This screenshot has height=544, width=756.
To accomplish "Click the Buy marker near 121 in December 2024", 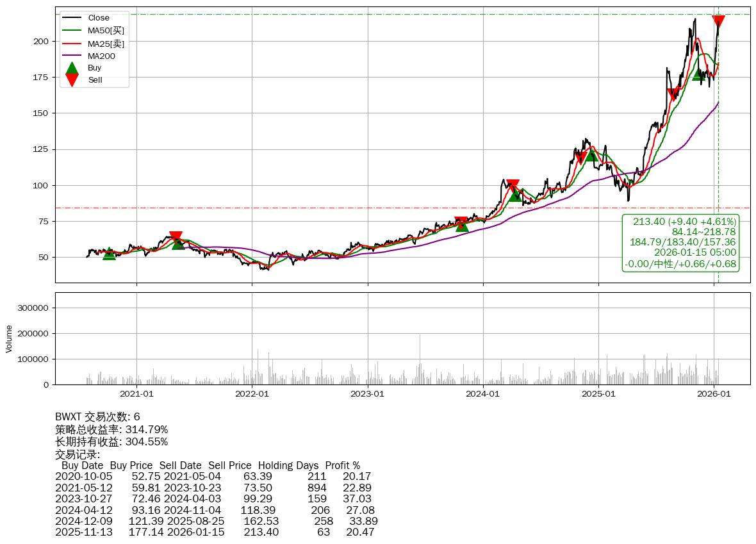I will click(591, 154).
